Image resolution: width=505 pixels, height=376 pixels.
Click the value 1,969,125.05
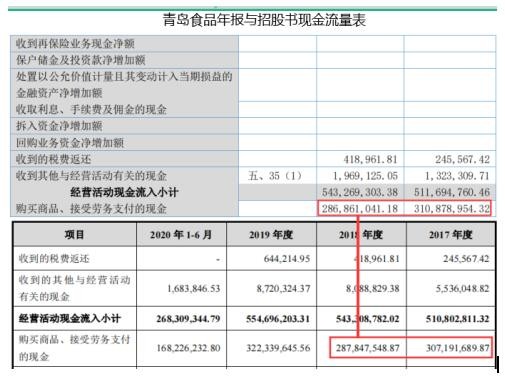point(365,176)
